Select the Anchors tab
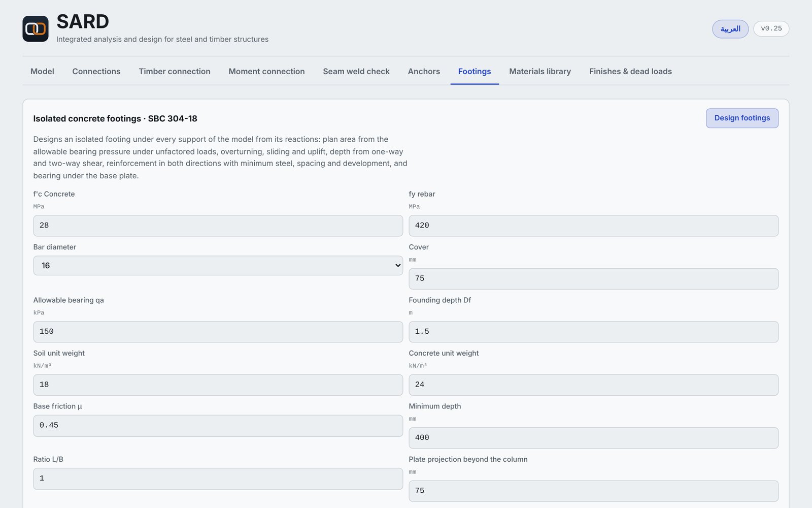812x508 pixels. point(424,72)
